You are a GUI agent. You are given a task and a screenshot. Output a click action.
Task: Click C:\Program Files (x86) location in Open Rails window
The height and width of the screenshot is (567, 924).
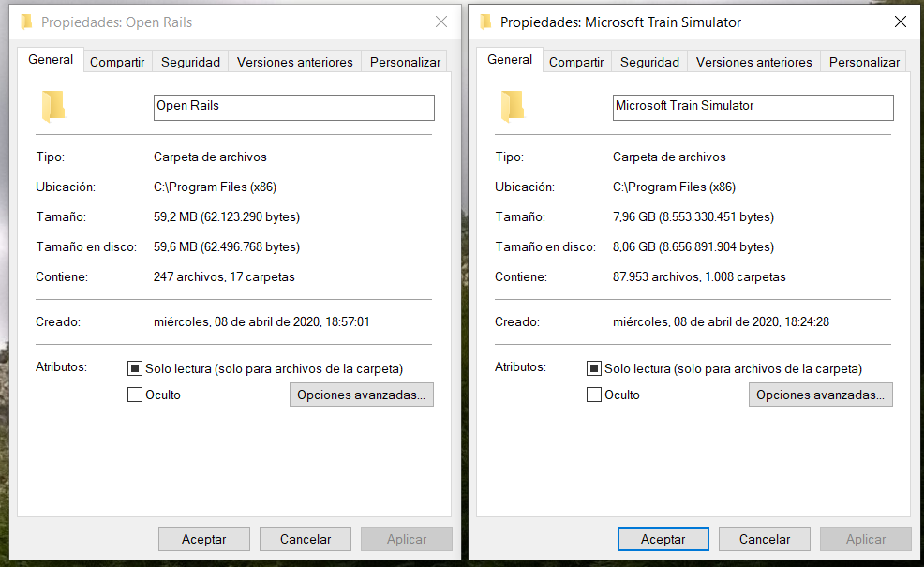[x=216, y=187]
